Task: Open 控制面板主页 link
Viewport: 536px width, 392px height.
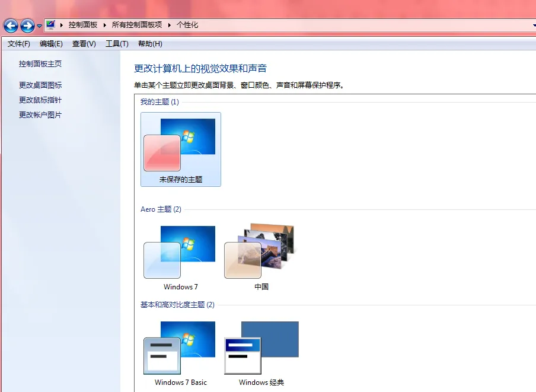Action: click(39, 63)
